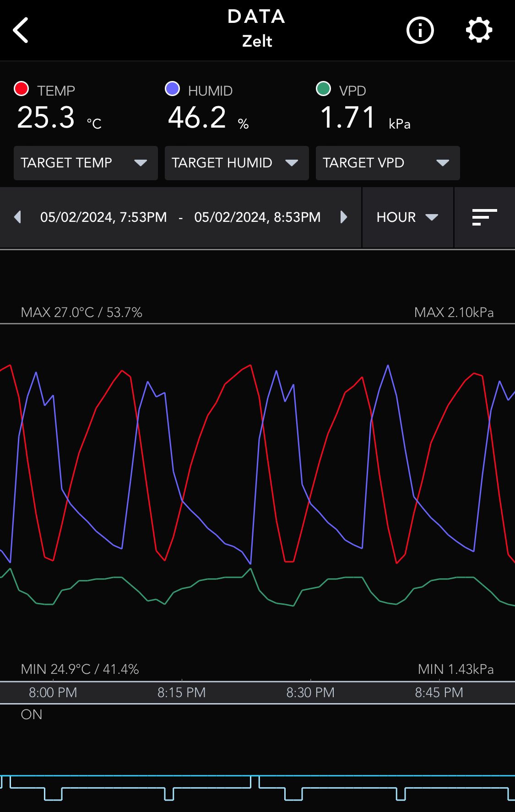Toggle the purple HUMID series indicator
The width and height of the screenshot is (515, 812).
[x=172, y=89]
